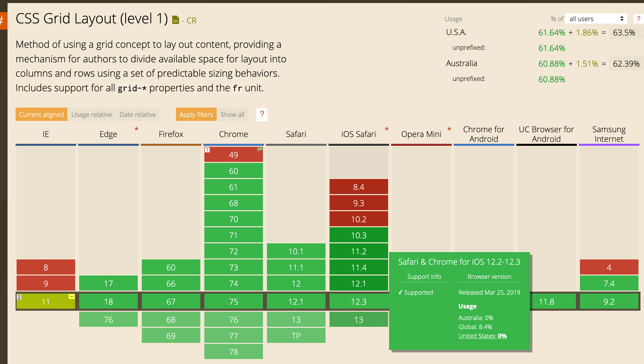
Task: Enable Apply filters option
Action: click(x=196, y=114)
